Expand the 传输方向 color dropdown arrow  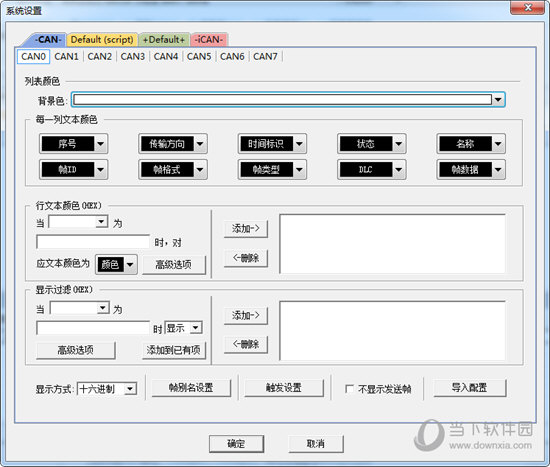point(200,144)
